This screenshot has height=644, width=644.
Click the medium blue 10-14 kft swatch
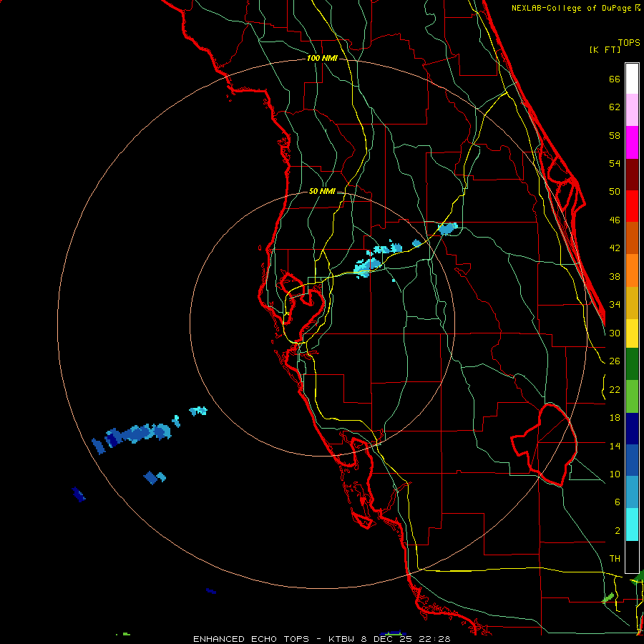(x=632, y=460)
